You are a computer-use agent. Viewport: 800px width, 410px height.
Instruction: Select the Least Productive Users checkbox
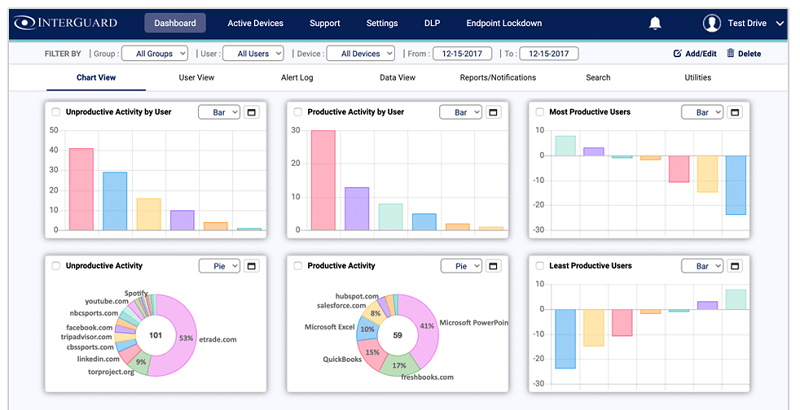(x=540, y=266)
